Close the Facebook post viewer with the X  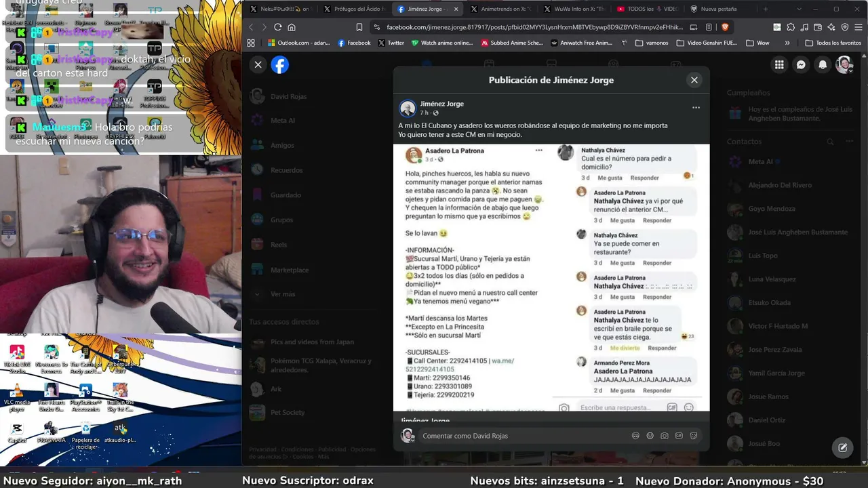(x=694, y=80)
